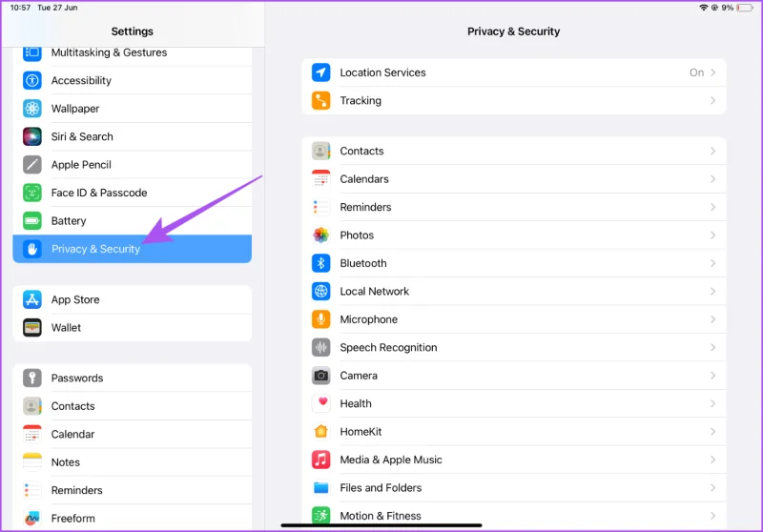This screenshot has height=532, width=763.
Task: Open Location Services arrow icon
Action: tap(320, 72)
